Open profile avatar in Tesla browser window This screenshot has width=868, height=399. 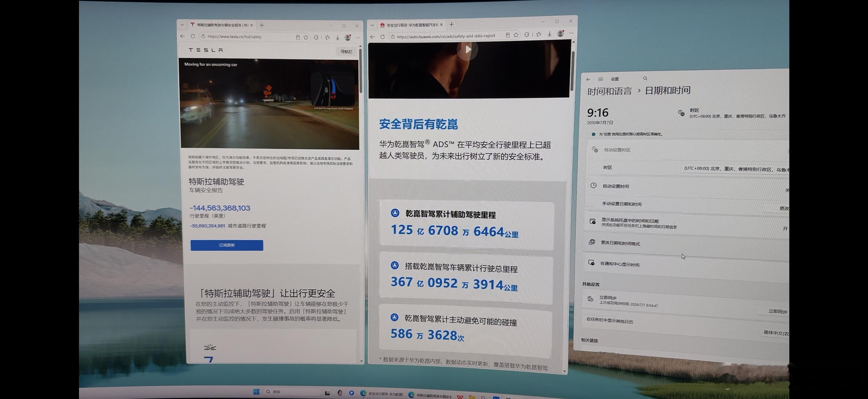coord(348,38)
